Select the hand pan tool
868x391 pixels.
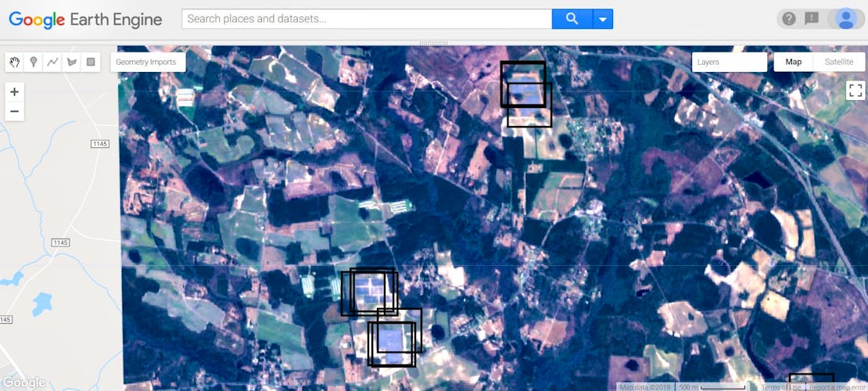click(15, 63)
